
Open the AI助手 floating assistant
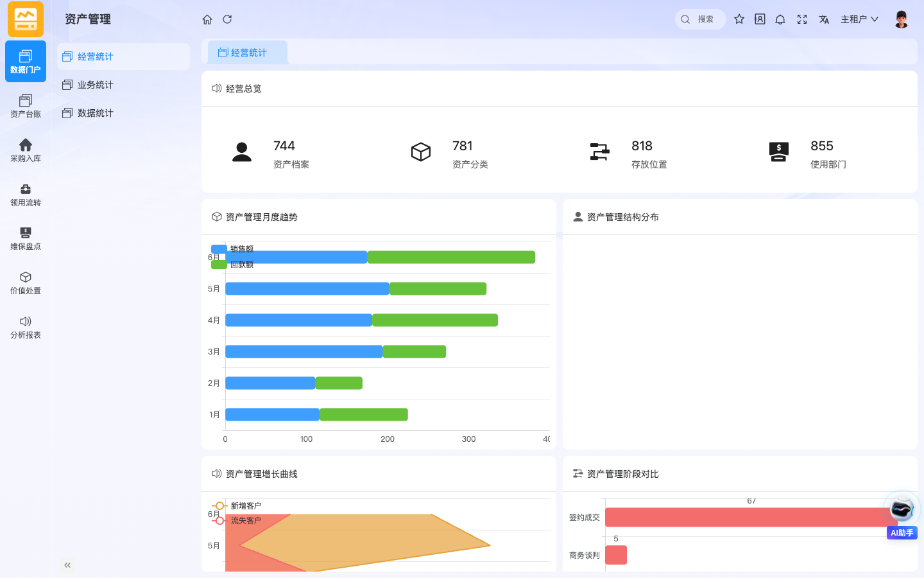pos(902,516)
